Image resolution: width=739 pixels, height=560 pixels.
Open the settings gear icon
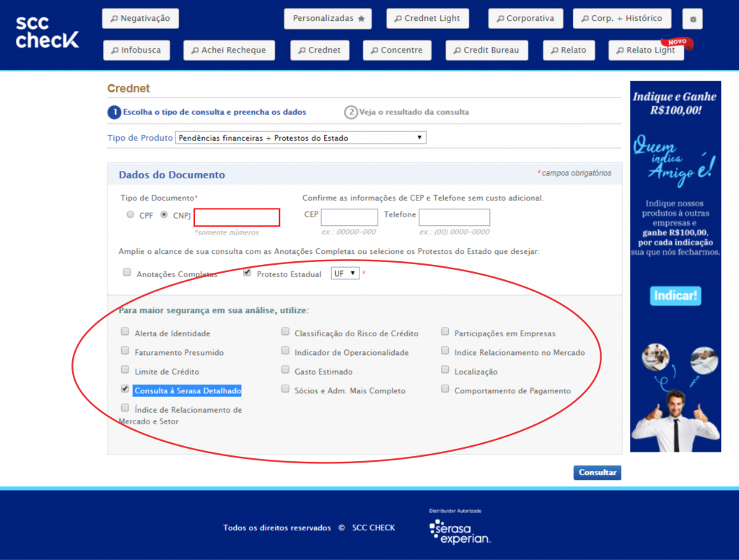[692, 19]
